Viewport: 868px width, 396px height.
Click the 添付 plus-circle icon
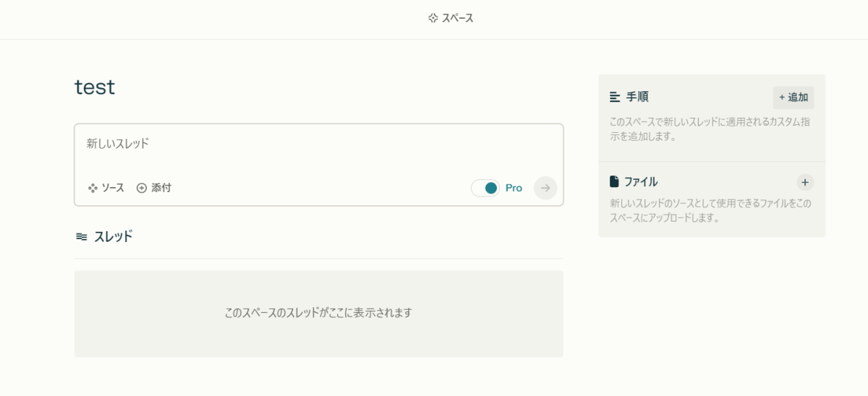[x=142, y=188]
